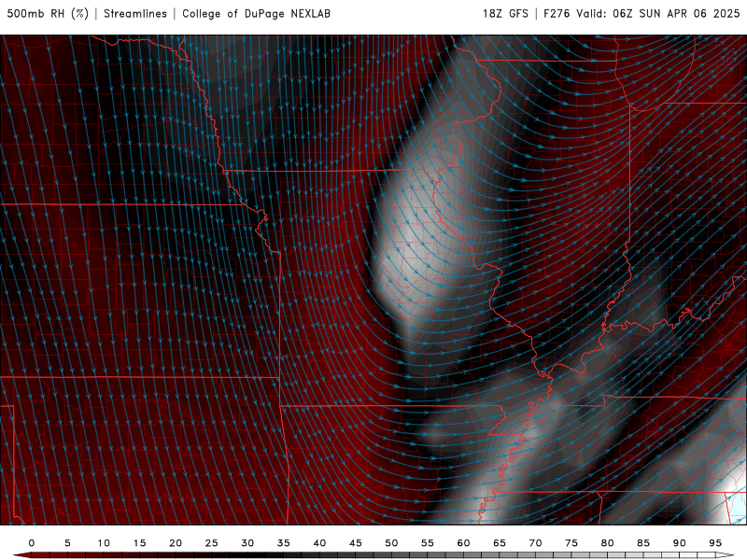
Task: Click the legend label "90"
Action: coord(680,543)
